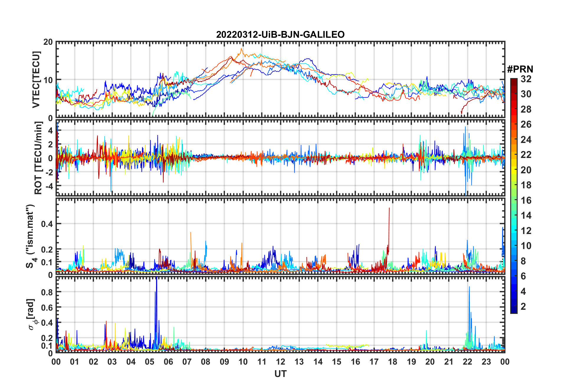Click the #PRN colorbar label
This screenshot has width=561, height=392.
[520, 69]
